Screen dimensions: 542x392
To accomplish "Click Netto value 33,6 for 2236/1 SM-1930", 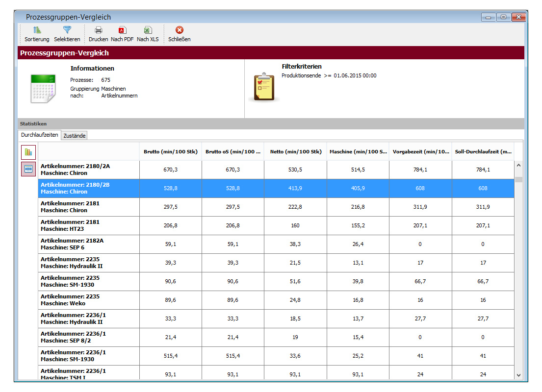I will tap(295, 356).
